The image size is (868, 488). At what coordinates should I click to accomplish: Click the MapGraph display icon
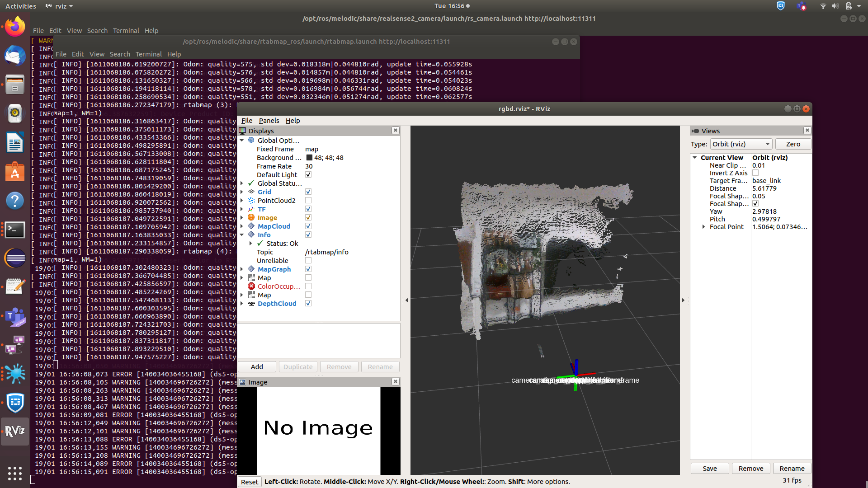click(251, 269)
